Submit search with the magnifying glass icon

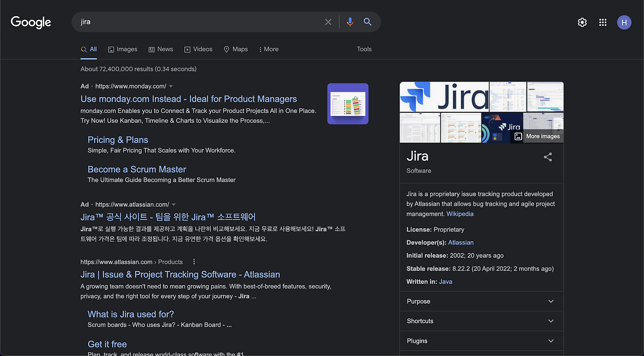click(368, 22)
